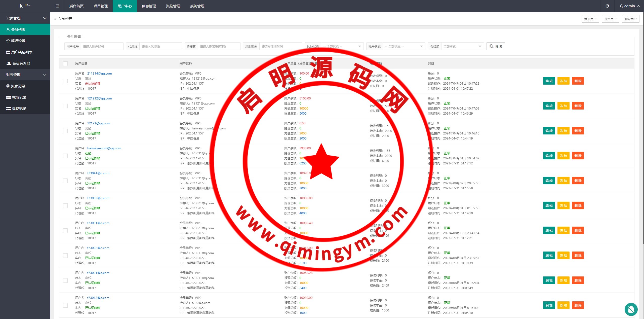
Task: Open the 会员组 dropdown filter
Action: (462, 47)
